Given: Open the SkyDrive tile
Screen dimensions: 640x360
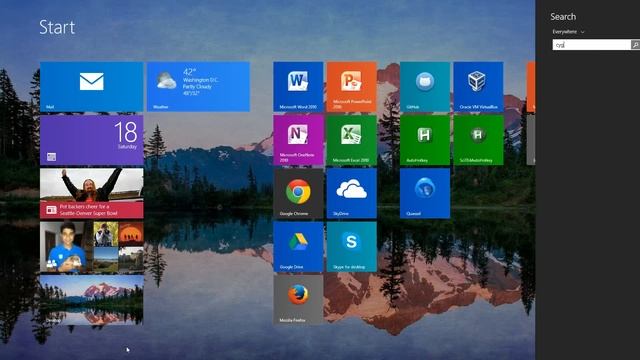Looking at the screenshot, I should (352, 193).
